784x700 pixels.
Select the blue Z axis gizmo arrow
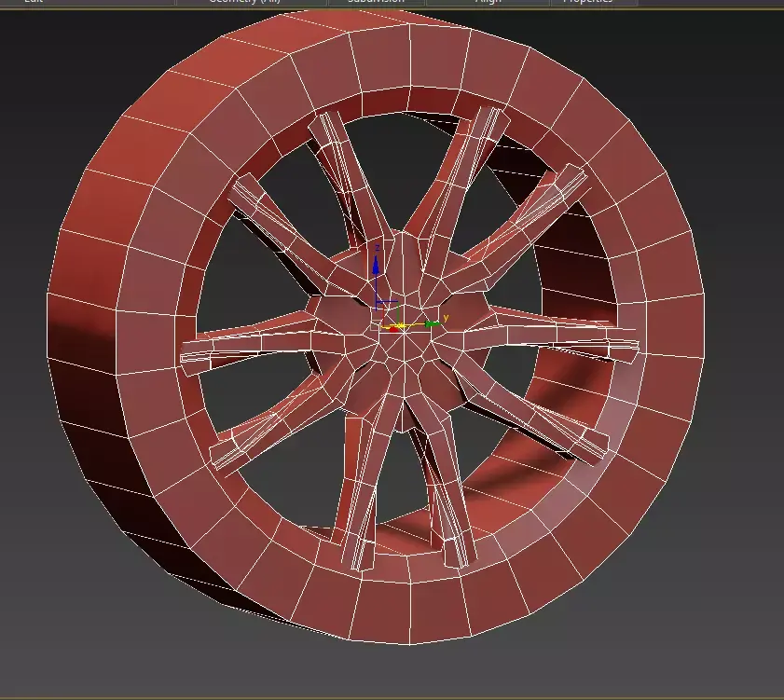376,266
